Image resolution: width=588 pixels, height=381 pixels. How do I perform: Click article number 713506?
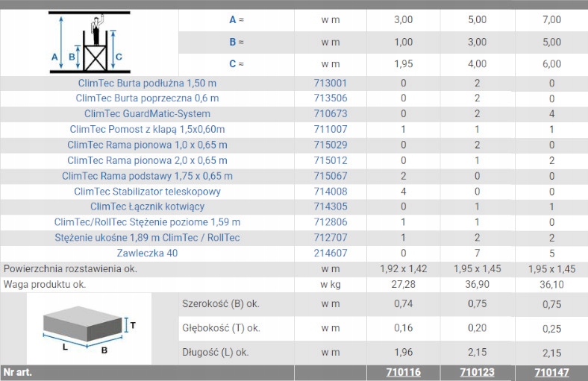331,98
